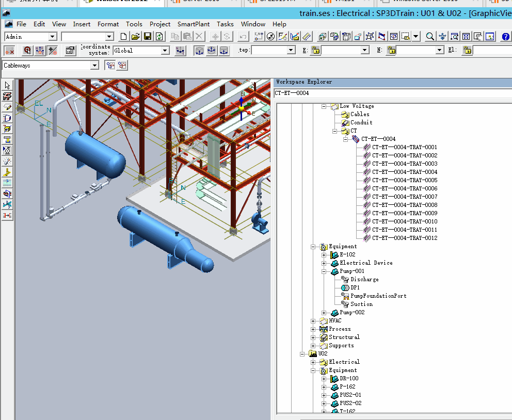Select the Discharge nozzle item
This screenshot has width=512, height=420.
click(x=364, y=279)
